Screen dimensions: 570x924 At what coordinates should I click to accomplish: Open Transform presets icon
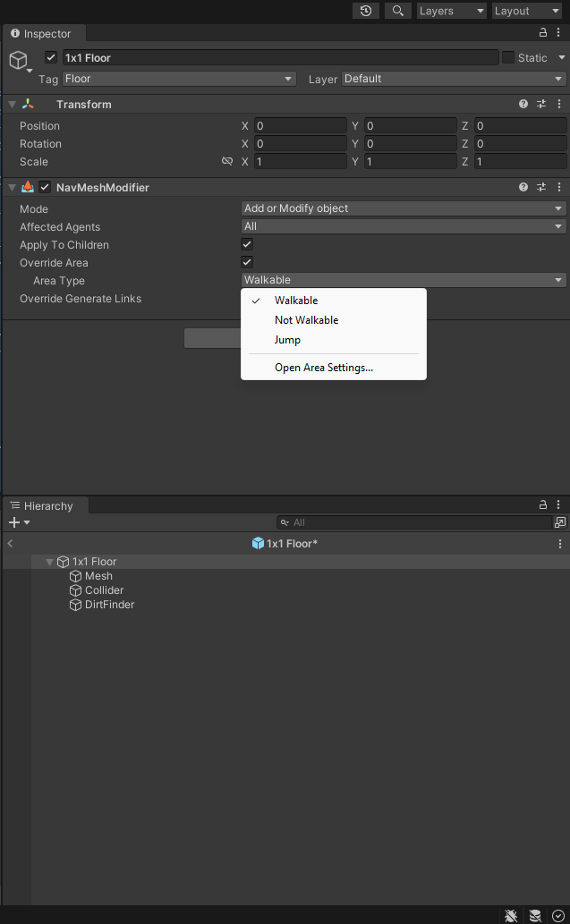(x=541, y=105)
